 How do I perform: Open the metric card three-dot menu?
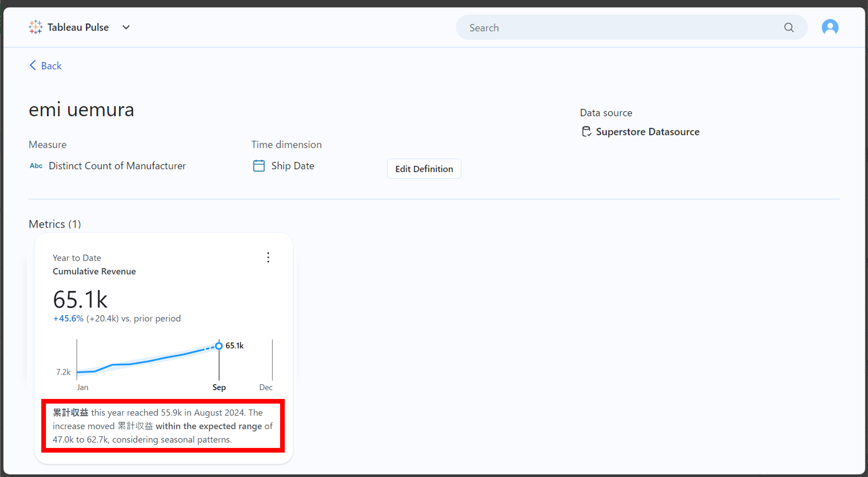pos(268,257)
